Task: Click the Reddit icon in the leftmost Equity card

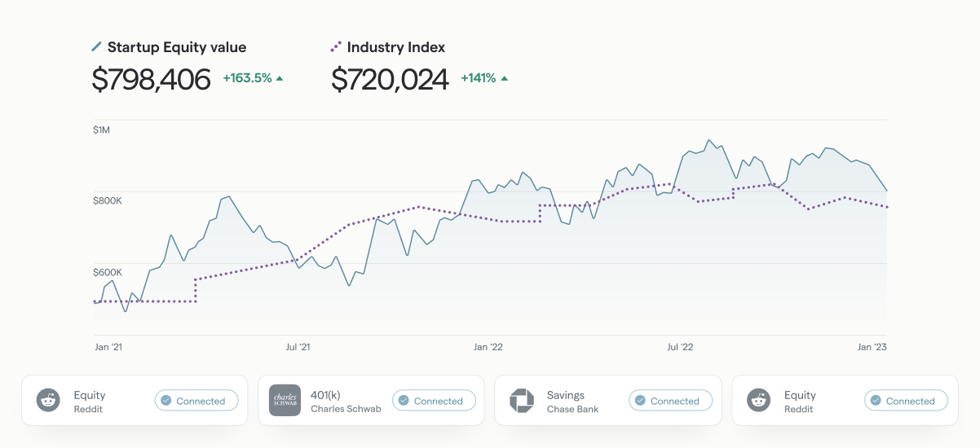Action: click(x=48, y=400)
